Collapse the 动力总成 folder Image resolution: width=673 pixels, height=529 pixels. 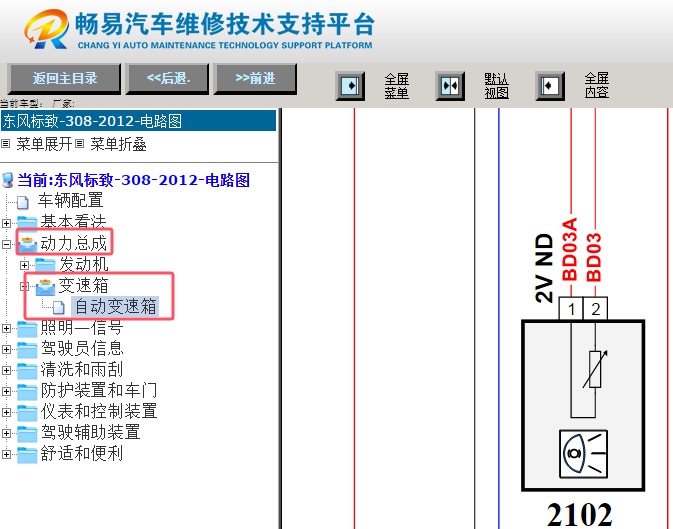(x=6, y=244)
